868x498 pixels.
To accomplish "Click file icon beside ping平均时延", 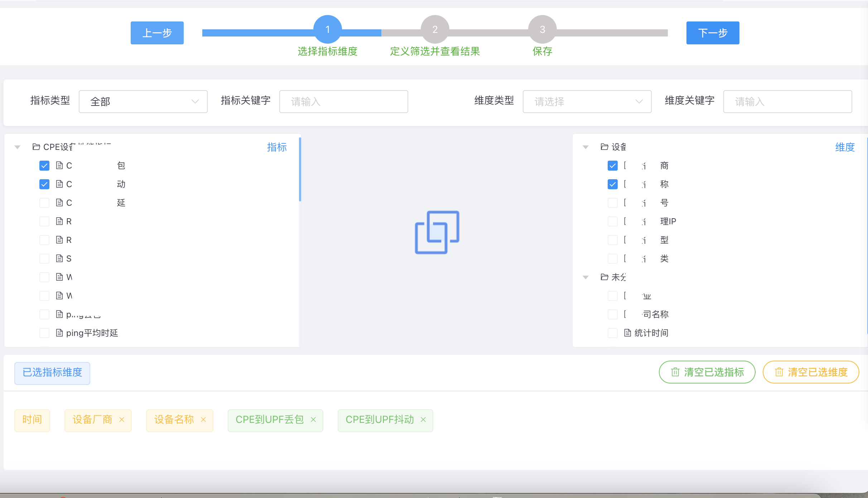I will (59, 333).
